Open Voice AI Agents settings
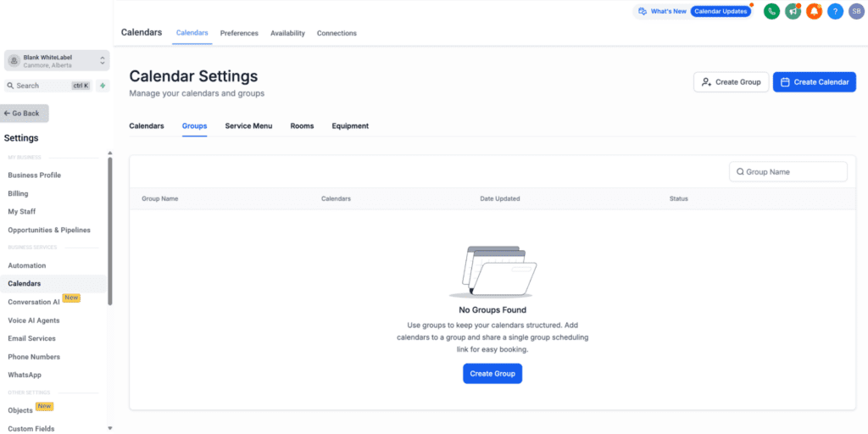 coord(34,320)
